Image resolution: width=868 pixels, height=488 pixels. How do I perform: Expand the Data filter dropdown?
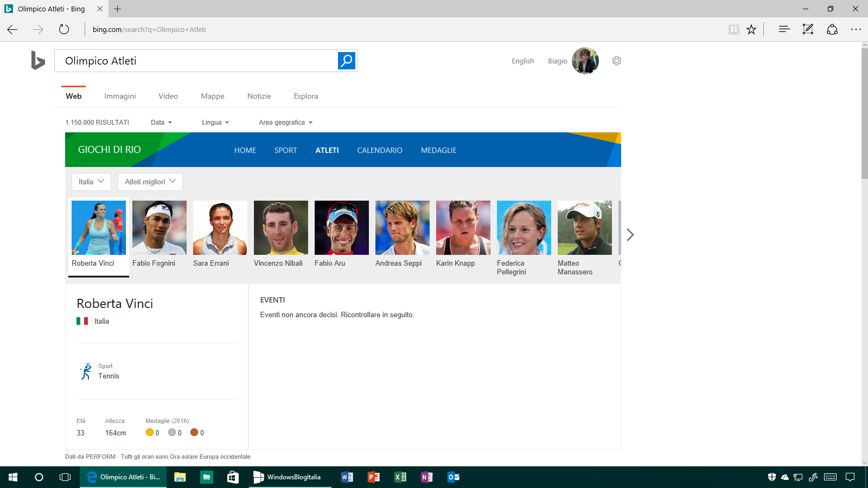click(161, 123)
